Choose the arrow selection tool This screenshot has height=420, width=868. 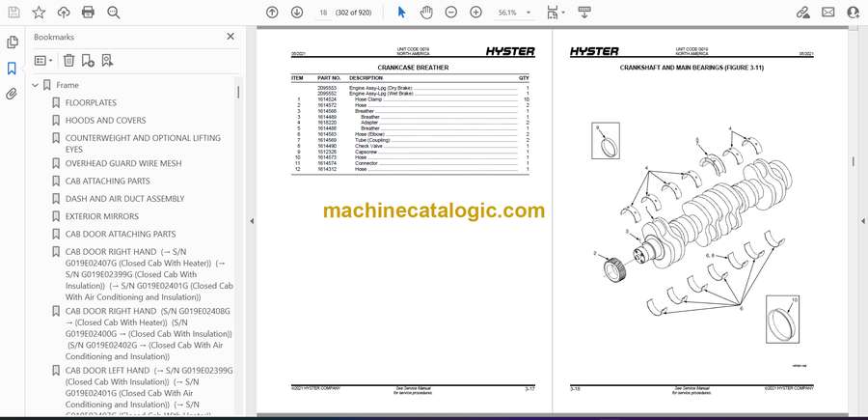402,13
